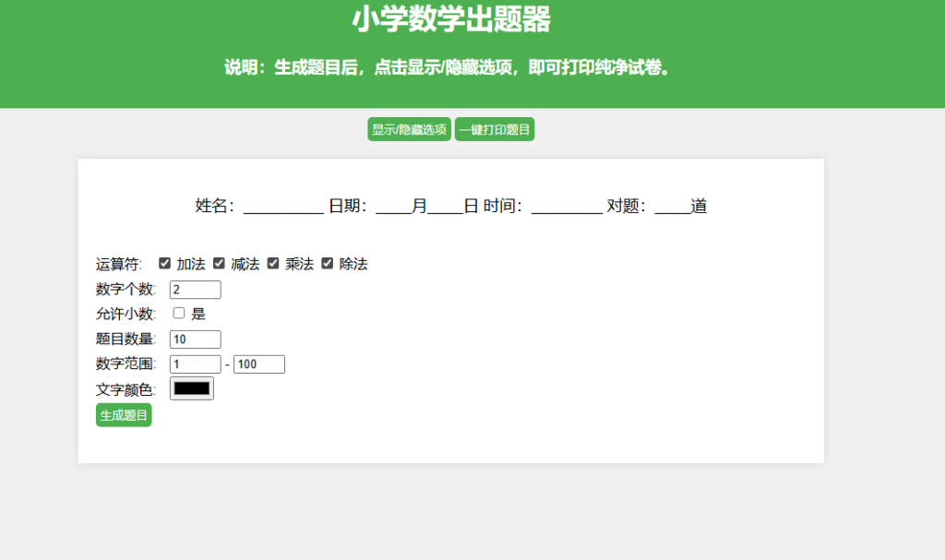
Task: Click the 题目数量 input box
Action: 195,340
